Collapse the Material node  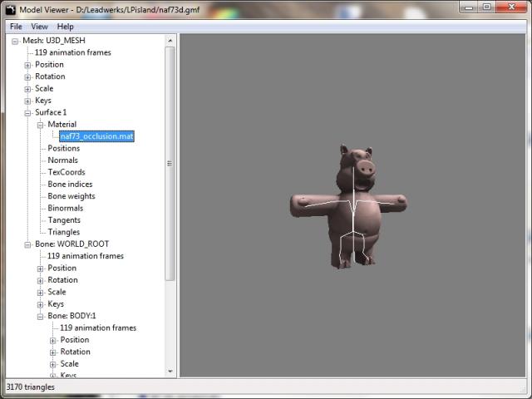pyautogui.click(x=40, y=125)
